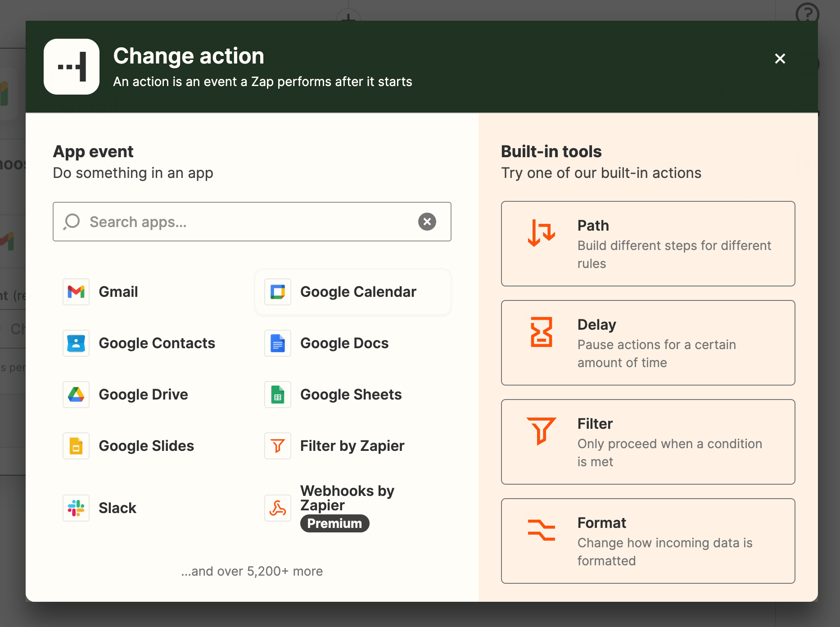The height and width of the screenshot is (627, 840).
Task: Click the Google Sheets icon
Action: pyautogui.click(x=278, y=395)
